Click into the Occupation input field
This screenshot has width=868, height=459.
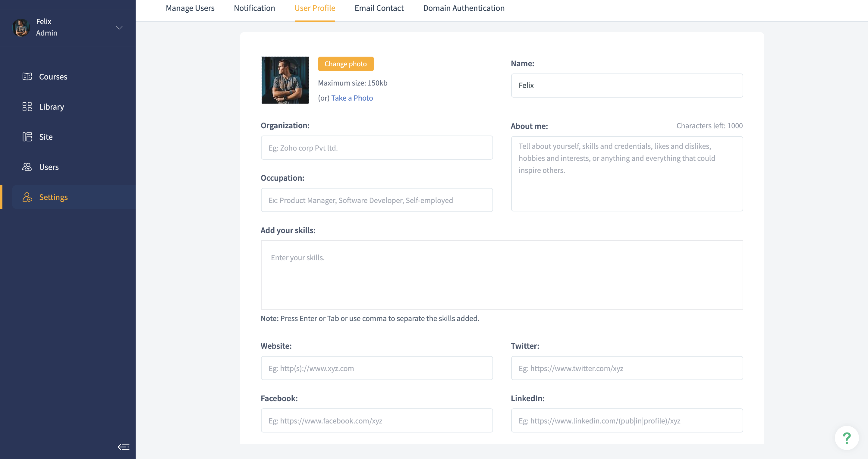377,200
